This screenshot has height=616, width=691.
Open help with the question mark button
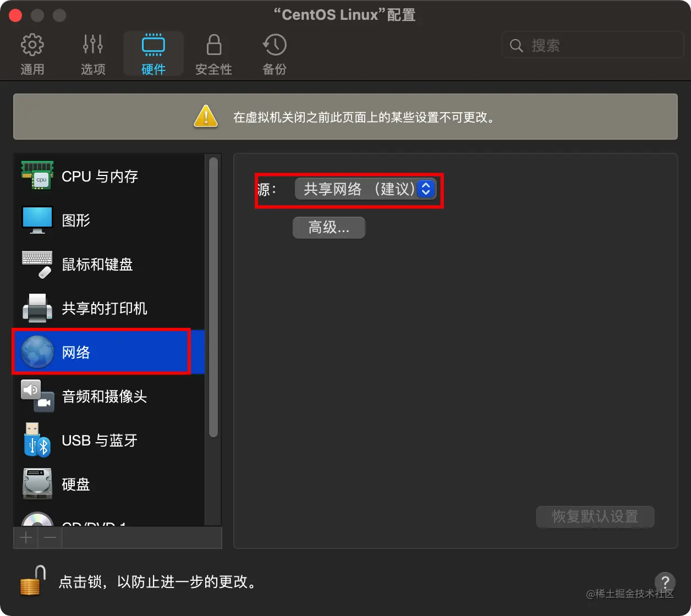click(x=665, y=581)
